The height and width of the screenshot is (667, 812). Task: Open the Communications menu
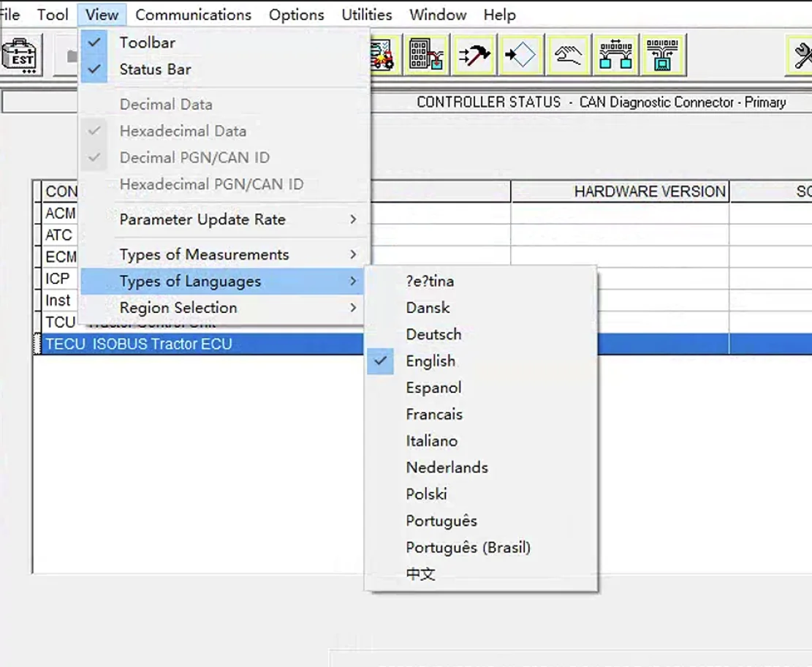click(193, 15)
